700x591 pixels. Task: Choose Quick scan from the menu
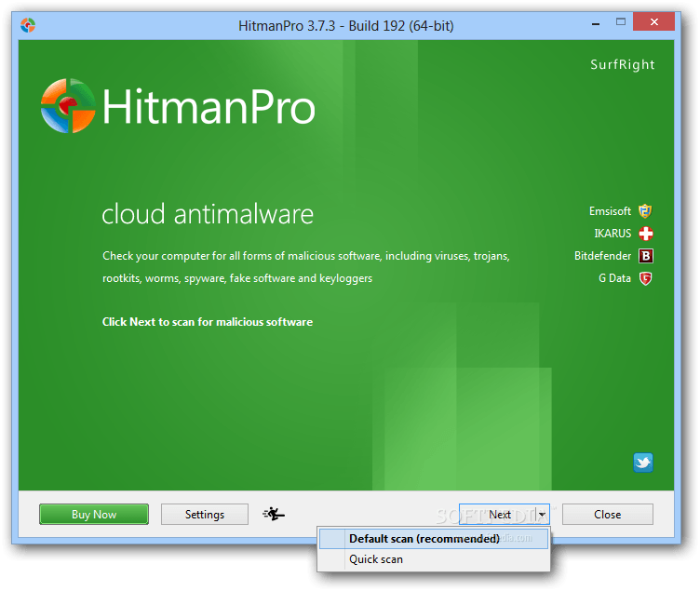coord(434,559)
